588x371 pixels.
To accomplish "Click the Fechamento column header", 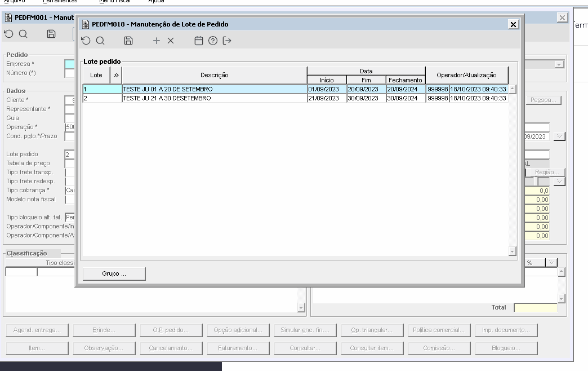I will (x=406, y=80).
